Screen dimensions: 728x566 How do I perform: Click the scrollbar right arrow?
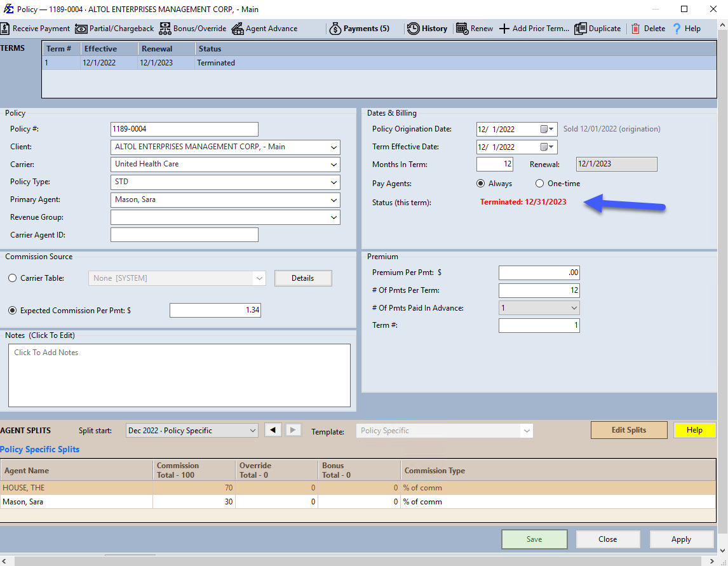712,562
